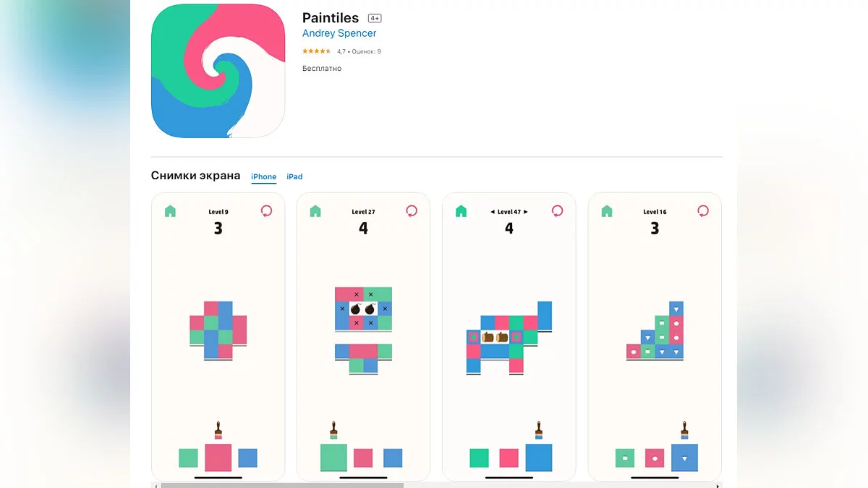Screen dimensions: 868x488
Task: Click the Paintiles app title
Action: click(331, 18)
